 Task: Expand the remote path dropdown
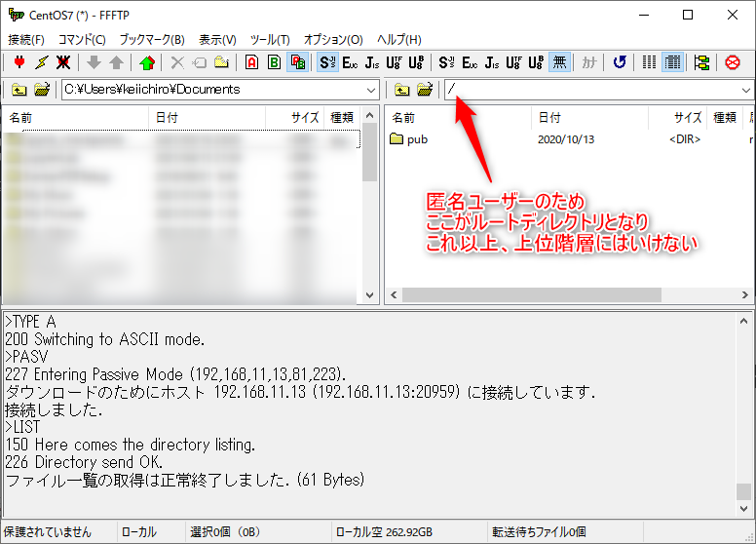coord(746,90)
